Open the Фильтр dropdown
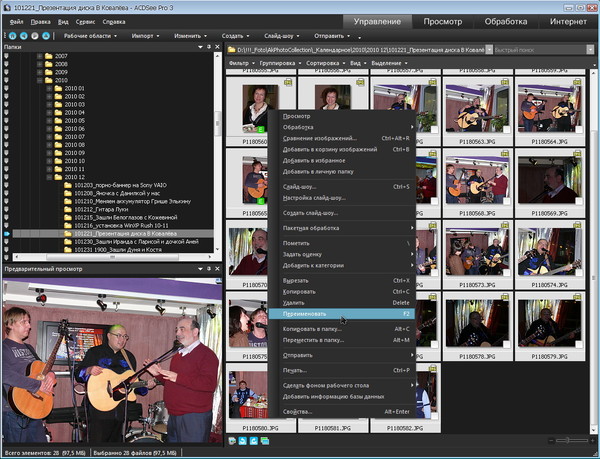The width and height of the screenshot is (600, 459). (241, 63)
